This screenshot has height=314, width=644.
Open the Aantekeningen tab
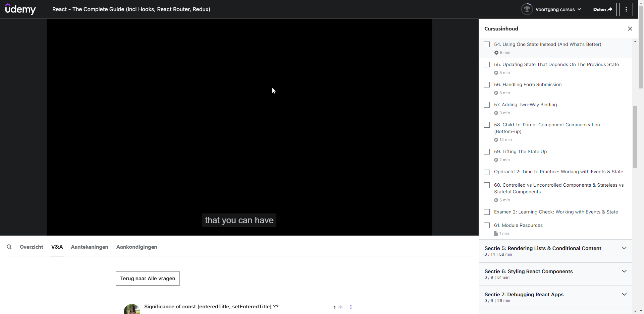(90, 247)
